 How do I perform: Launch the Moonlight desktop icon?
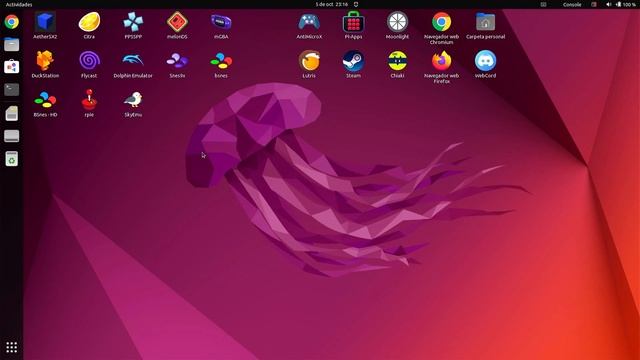tap(398, 22)
